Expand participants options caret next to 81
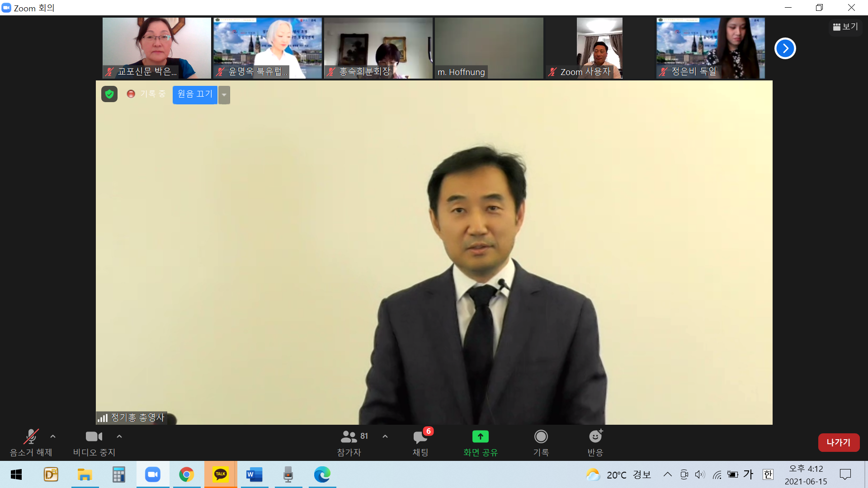 point(385,436)
